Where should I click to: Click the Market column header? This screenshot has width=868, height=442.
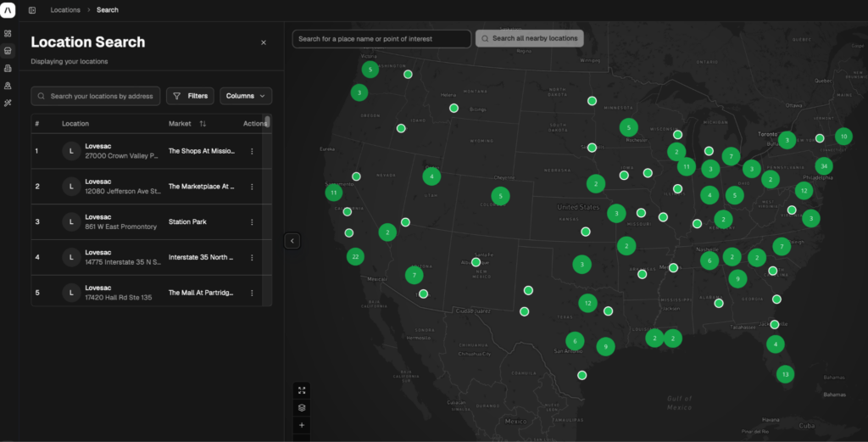coord(180,124)
